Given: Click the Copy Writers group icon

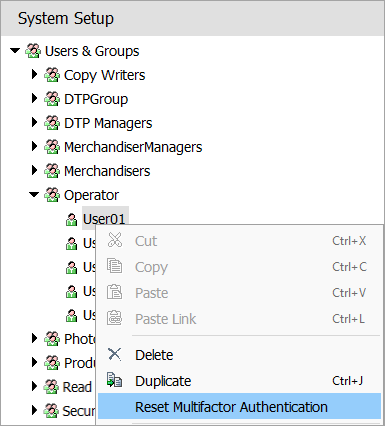Looking at the screenshot, I should 52,75.
